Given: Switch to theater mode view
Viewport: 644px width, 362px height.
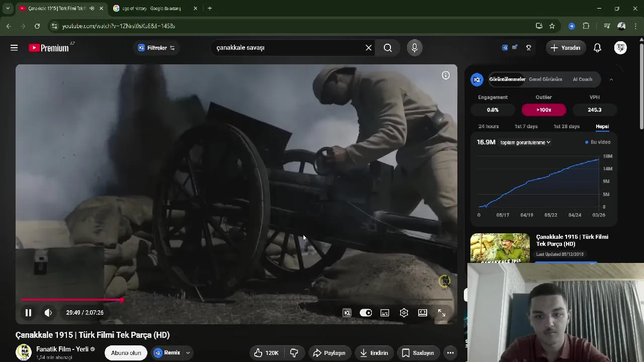Looking at the screenshot, I should (x=423, y=313).
